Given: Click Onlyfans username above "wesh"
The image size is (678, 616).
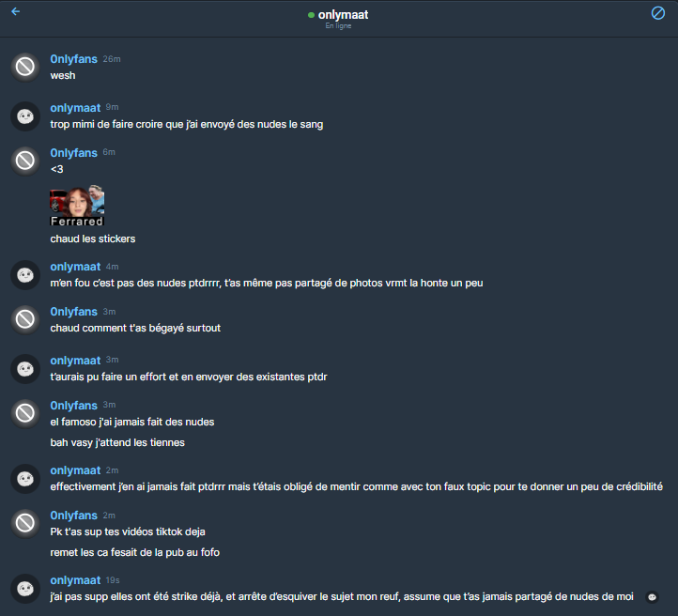Looking at the screenshot, I should (73, 59).
